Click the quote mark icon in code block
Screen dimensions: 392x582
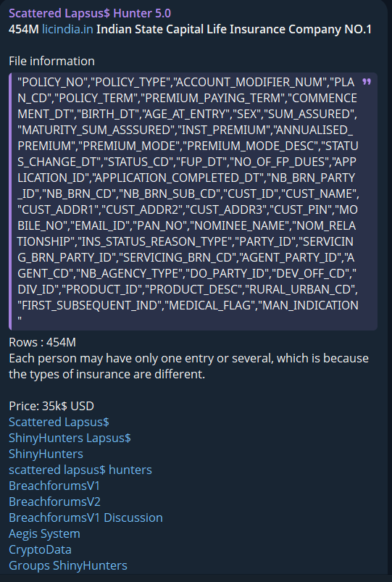pos(367,82)
